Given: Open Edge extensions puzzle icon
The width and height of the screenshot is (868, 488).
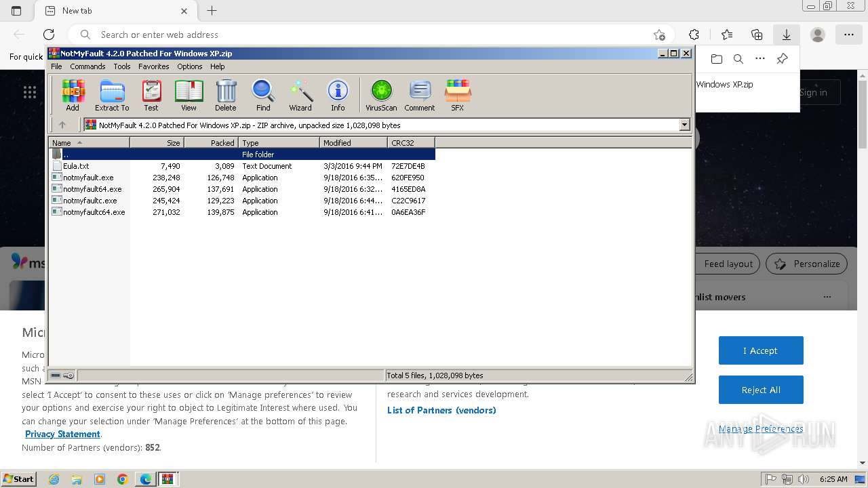Looking at the screenshot, I should click(694, 35).
